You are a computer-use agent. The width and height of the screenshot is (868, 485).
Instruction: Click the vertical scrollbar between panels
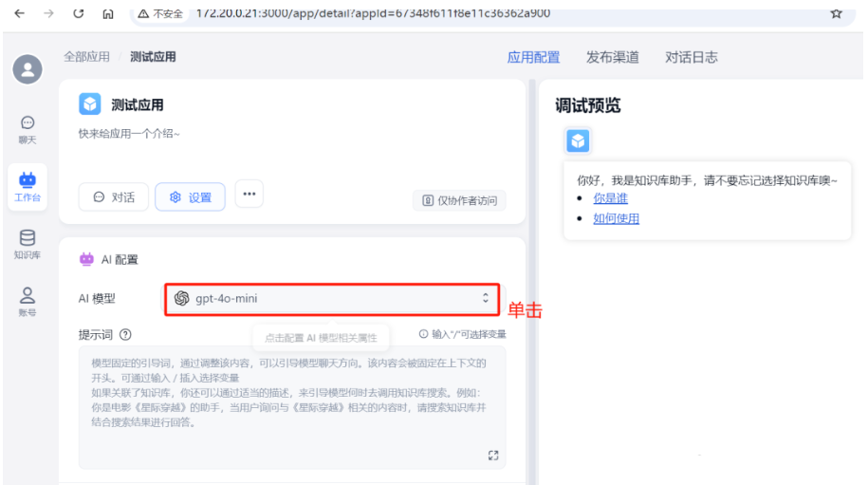532,283
